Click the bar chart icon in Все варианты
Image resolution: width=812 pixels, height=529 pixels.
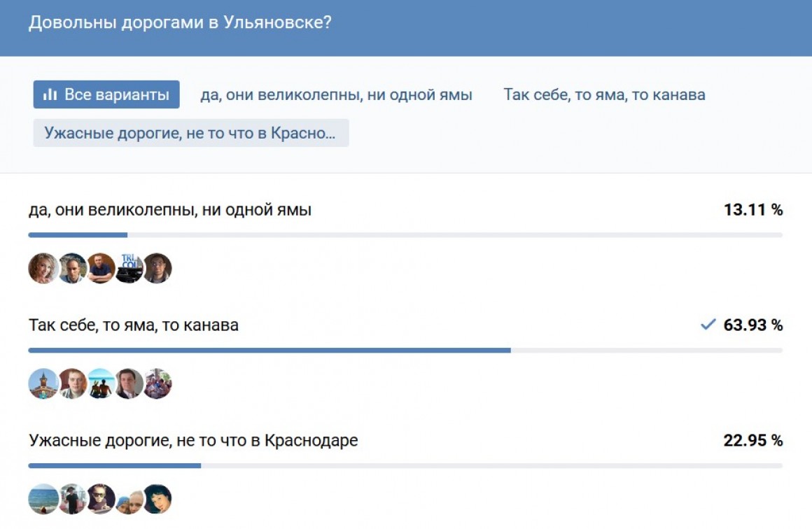coord(50,94)
